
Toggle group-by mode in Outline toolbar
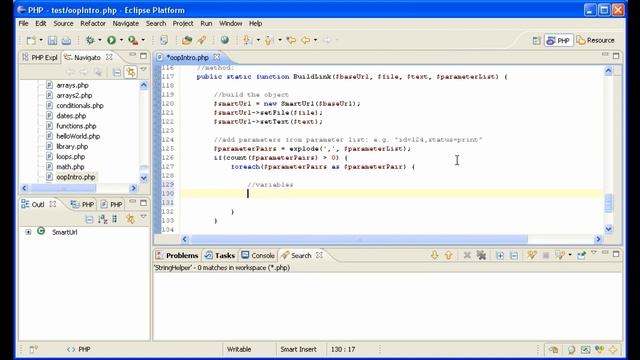point(115,220)
